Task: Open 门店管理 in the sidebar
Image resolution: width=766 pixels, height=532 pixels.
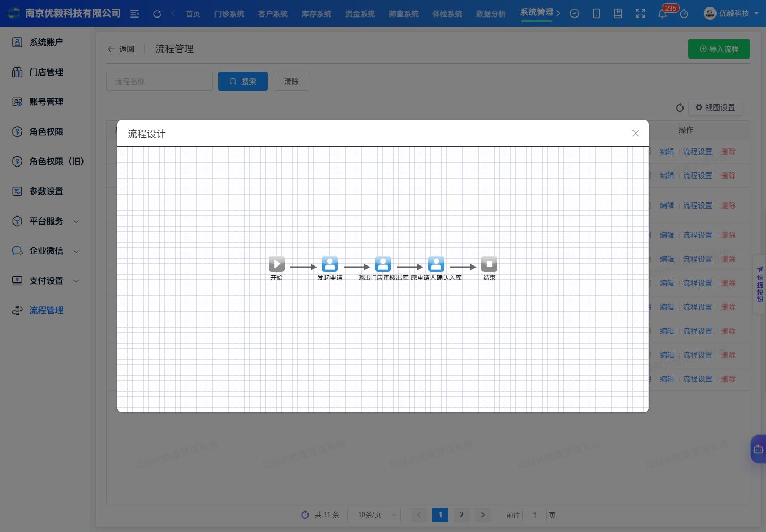Action: click(x=46, y=72)
